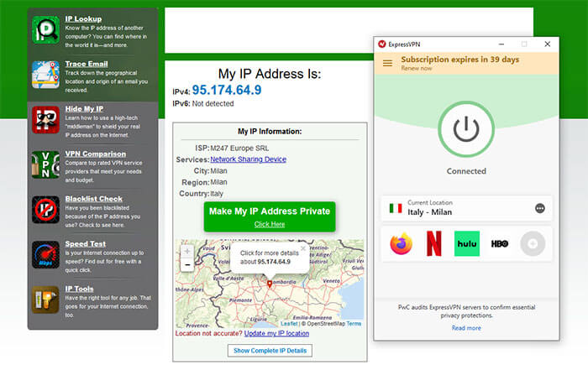Viewport: 588px width, 370px height.
Task: Open the Speed Test link
Action: click(85, 244)
